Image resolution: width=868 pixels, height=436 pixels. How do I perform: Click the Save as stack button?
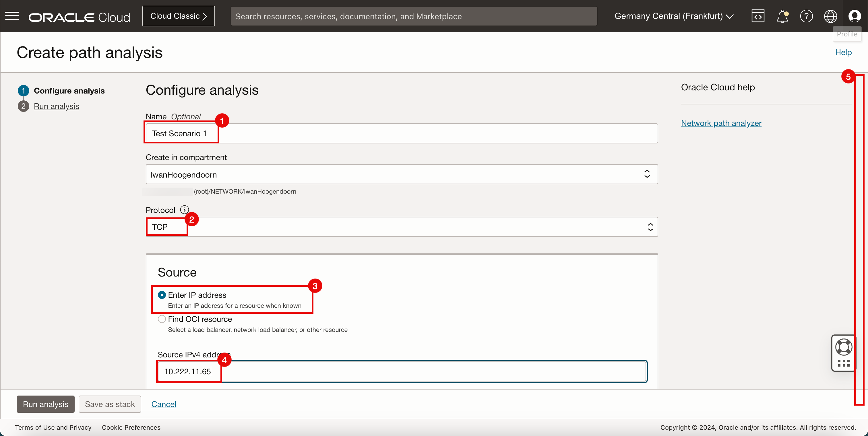point(110,404)
